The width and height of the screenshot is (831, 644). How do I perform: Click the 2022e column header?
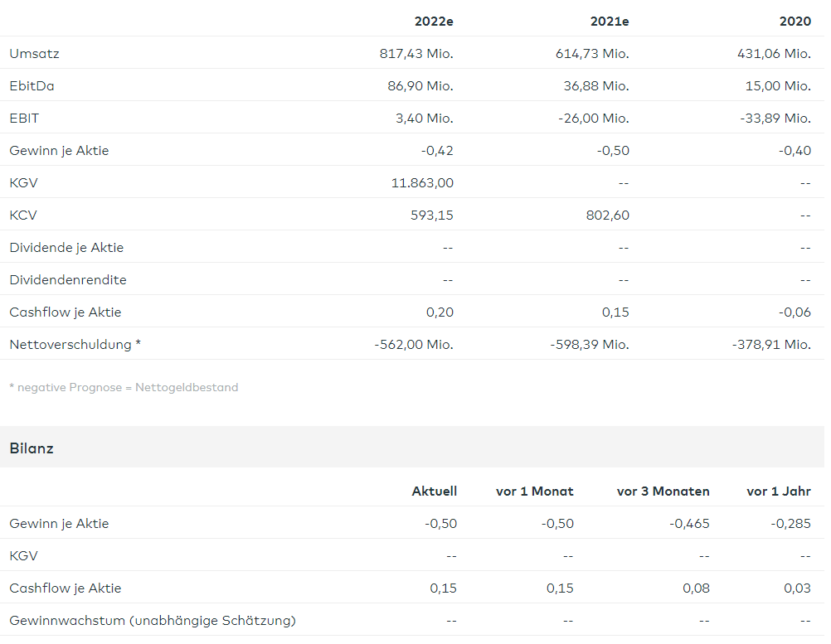coord(434,22)
